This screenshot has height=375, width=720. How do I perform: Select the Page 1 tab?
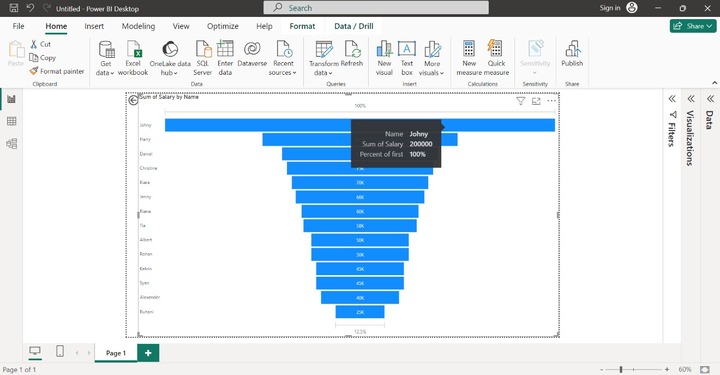point(116,353)
